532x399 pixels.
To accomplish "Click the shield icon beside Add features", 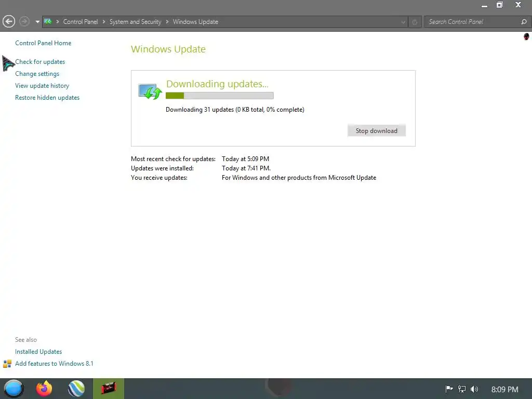I will click(7, 364).
